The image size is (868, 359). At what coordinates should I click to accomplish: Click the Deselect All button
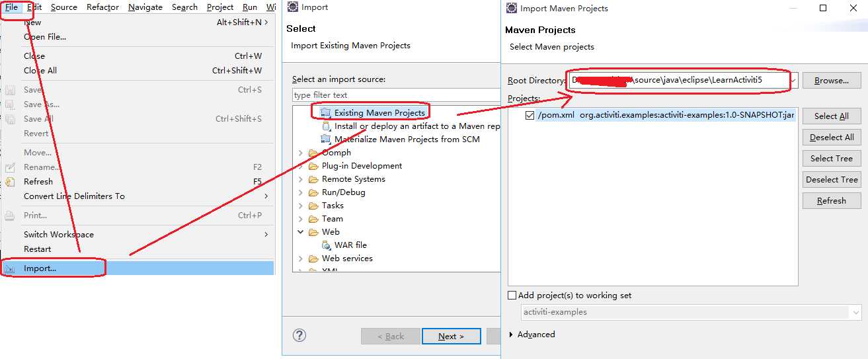pos(831,137)
